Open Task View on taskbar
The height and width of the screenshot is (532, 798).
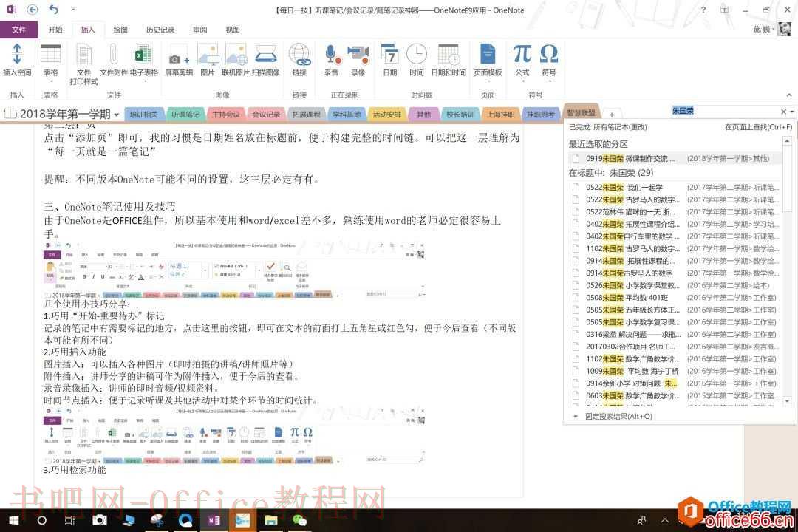tap(69, 519)
